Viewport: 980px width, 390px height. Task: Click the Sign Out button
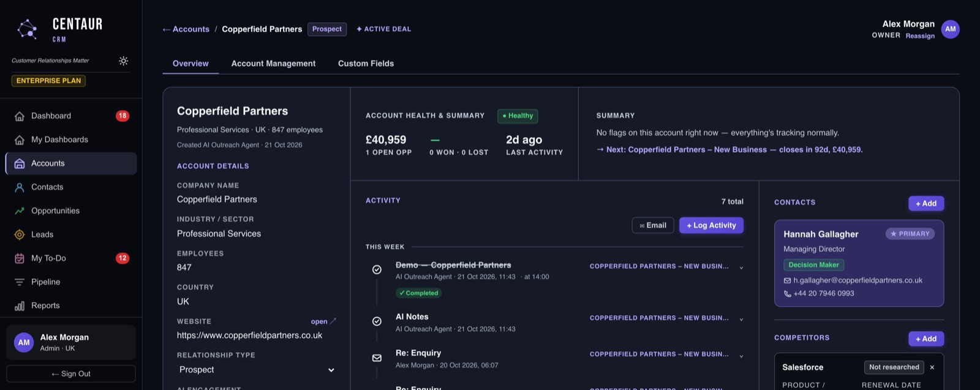[x=71, y=373]
